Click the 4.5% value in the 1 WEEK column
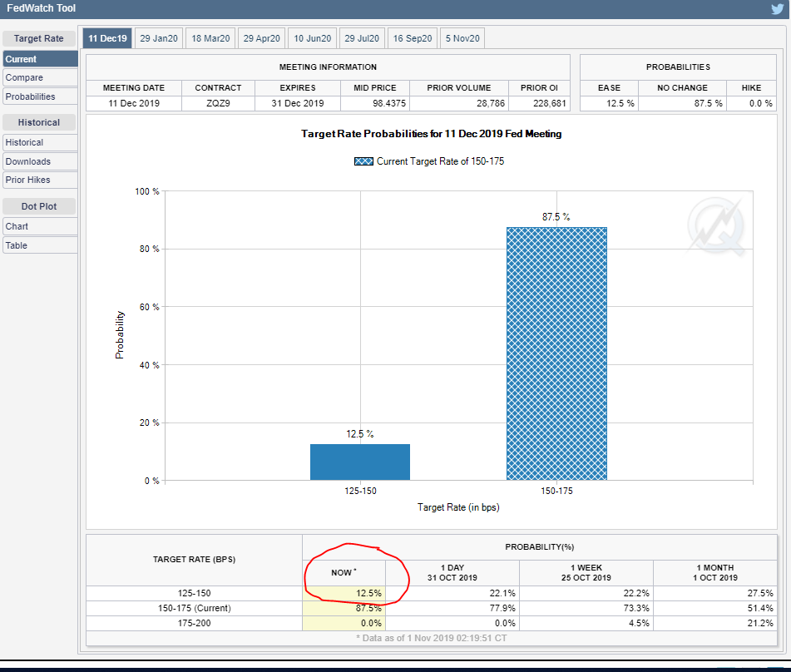This screenshot has height=672, width=791. click(639, 624)
